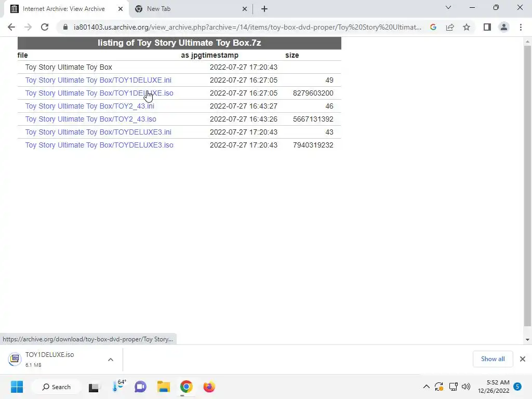The height and width of the screenshot is (399, 532).
Task: Download TOY2_43.iso file
Action: (x=90, y=119)
